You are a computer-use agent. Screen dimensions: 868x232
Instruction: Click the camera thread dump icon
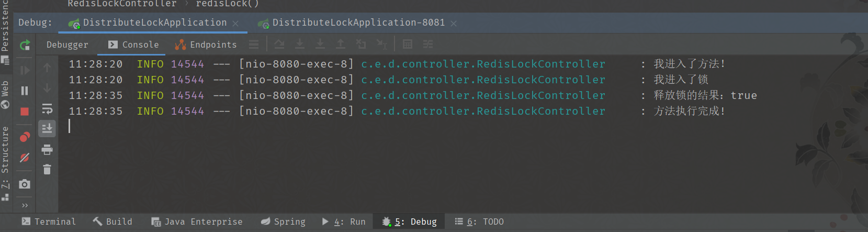point(25,184)
